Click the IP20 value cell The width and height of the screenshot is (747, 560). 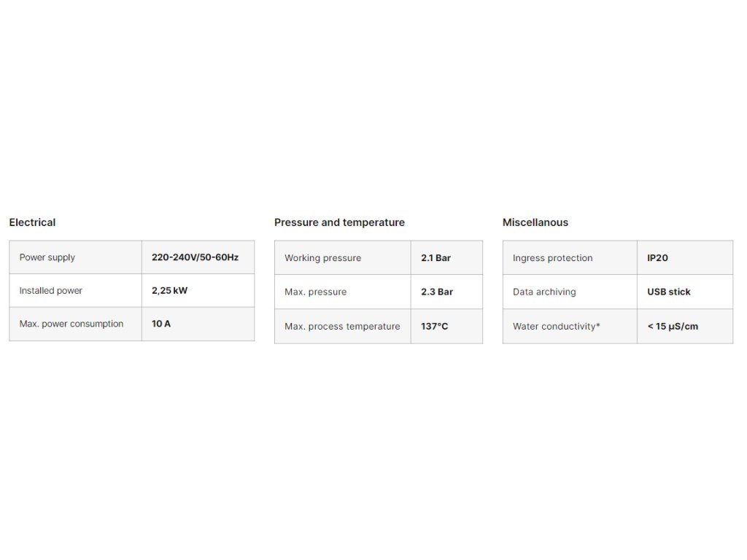pyautogui.click(x=657, y=258)
